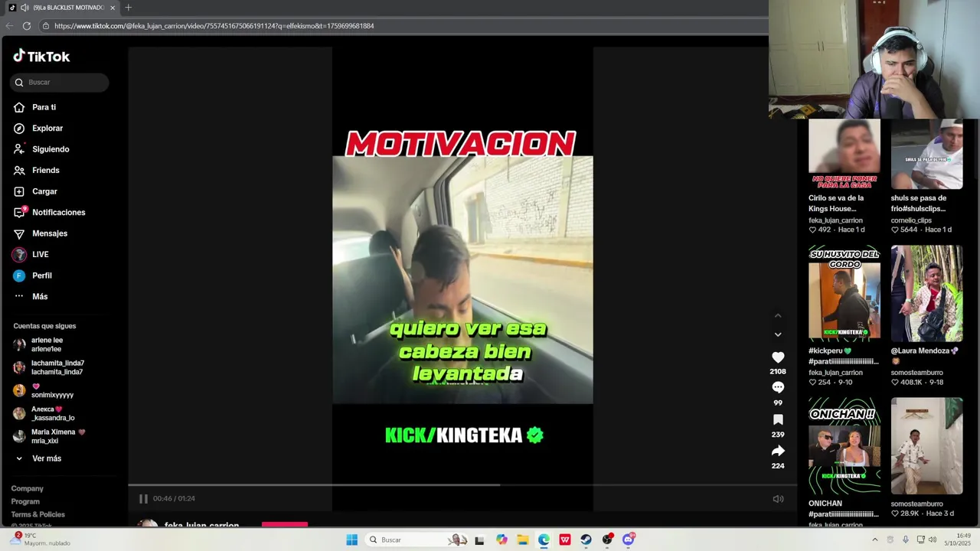
Task: Open Laura Mendoza video thumbnail
Action: [x=926, y=293]
